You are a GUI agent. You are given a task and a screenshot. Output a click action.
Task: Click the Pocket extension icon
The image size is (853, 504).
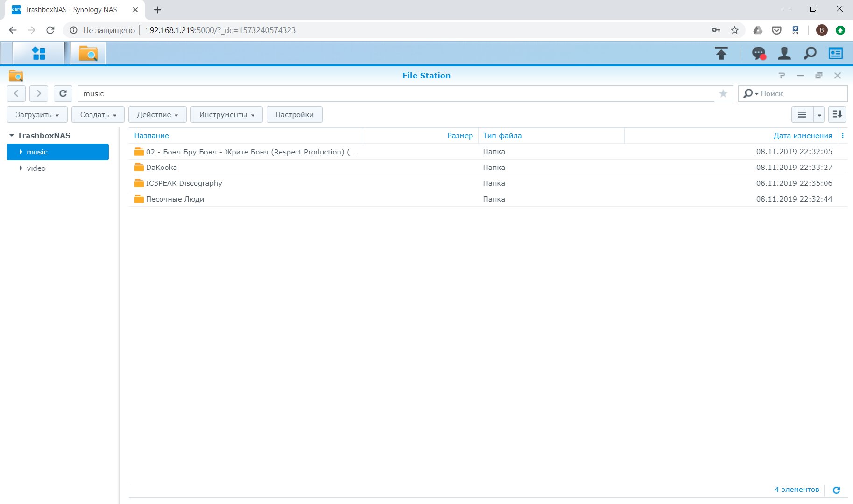[x=776, y=30]
